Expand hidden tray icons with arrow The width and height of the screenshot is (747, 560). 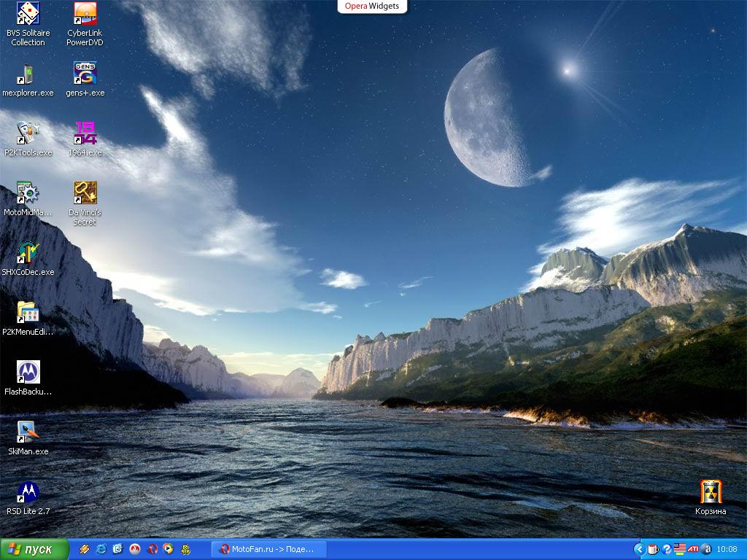tap(639, 550)
